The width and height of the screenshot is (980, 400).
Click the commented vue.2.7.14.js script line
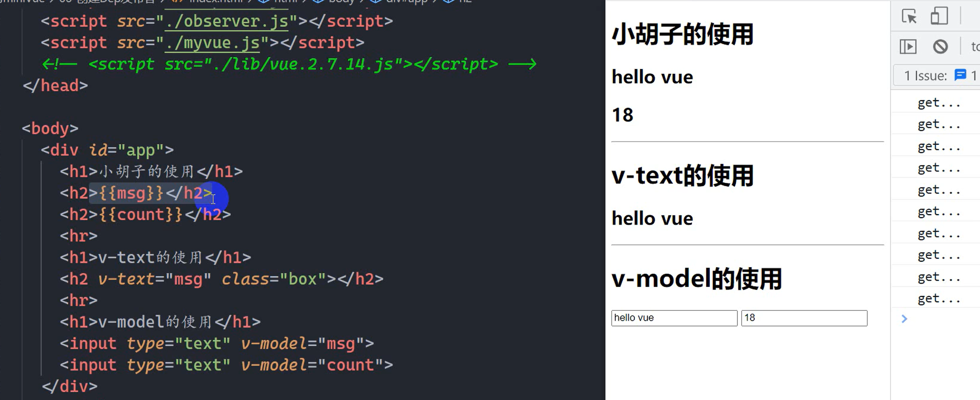point(289,64)
